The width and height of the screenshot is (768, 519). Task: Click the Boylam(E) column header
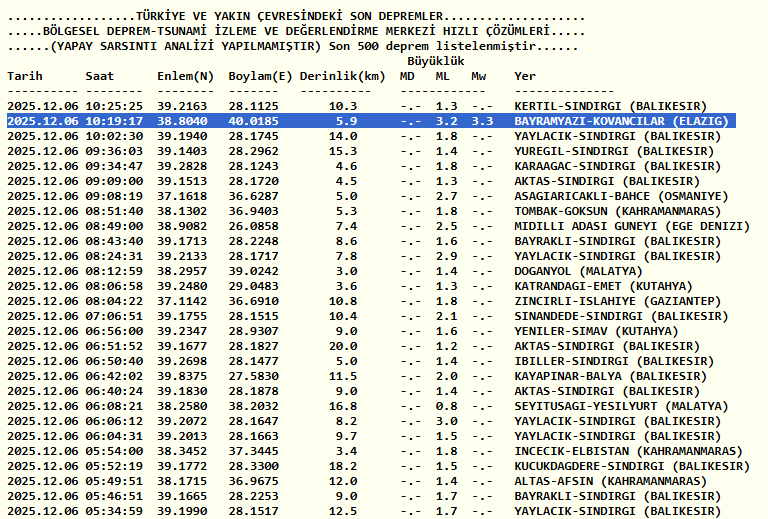click(x=261, y=76)
